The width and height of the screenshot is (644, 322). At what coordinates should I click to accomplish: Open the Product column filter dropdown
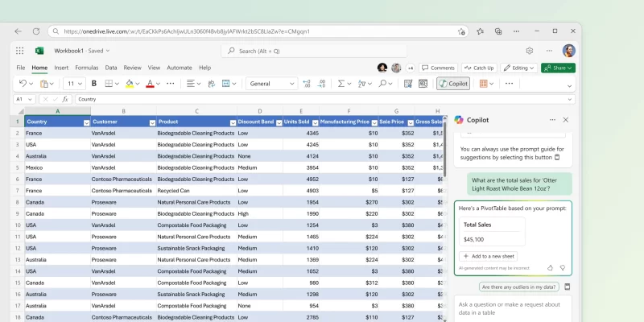click(233, 123)
